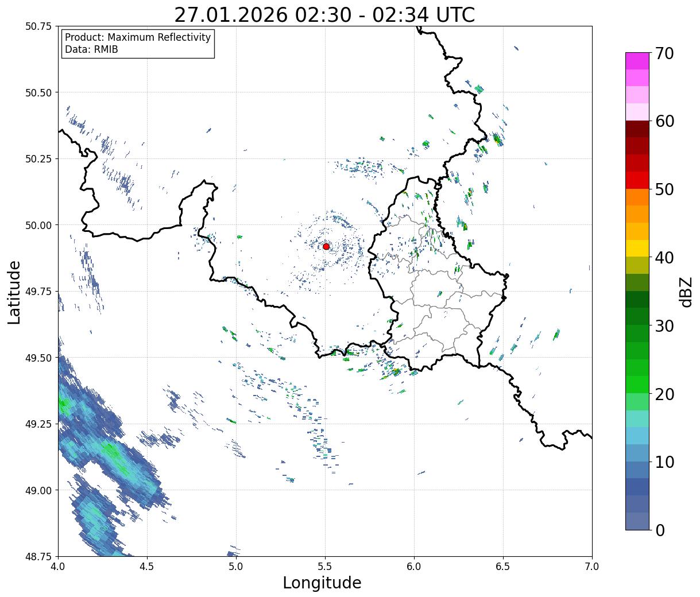Click the longitude tick label 5.5
Screen dimensions: 700x597
[x=325, y=567]
